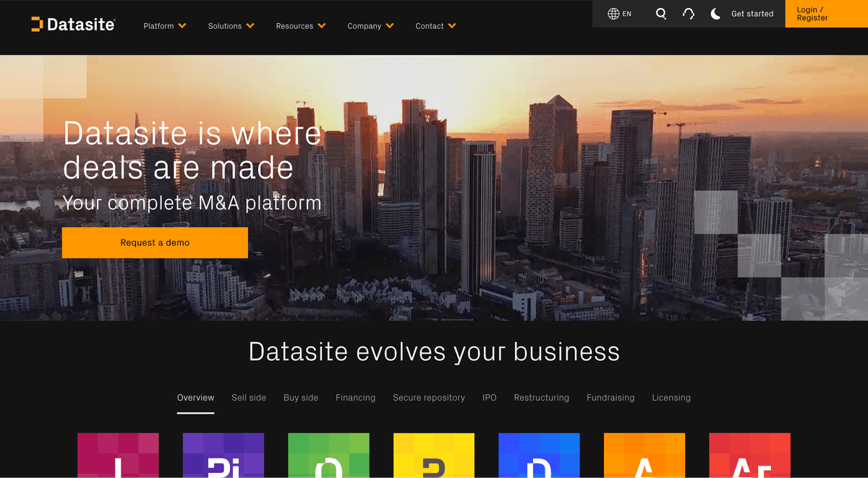Open the green Outreach product tile
Viewport: 868px width, 478px height.
point(328,456)
